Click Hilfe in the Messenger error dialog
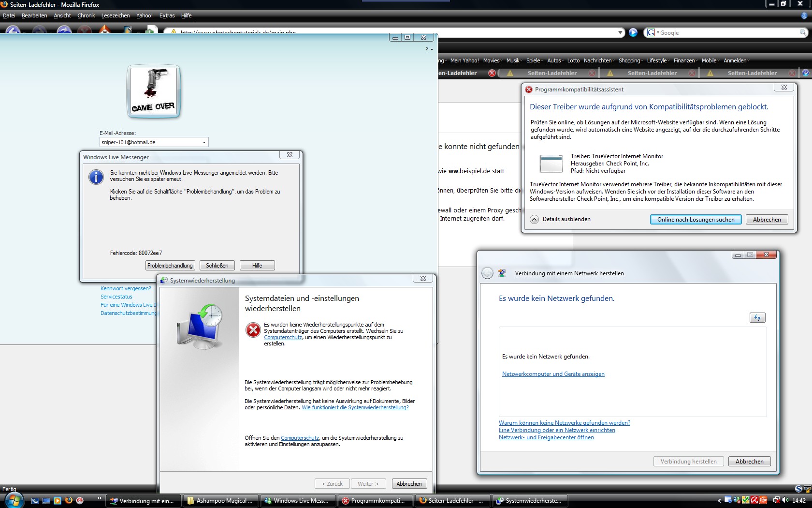Image resolution: width=812 pixels, height=508 pixels. 257,266
